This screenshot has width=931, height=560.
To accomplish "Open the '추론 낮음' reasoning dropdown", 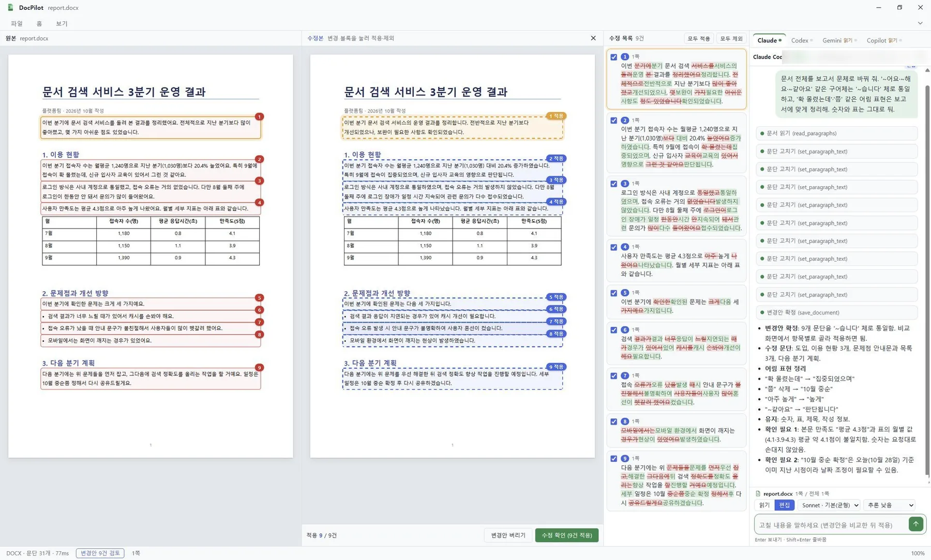I will (891, 505).
